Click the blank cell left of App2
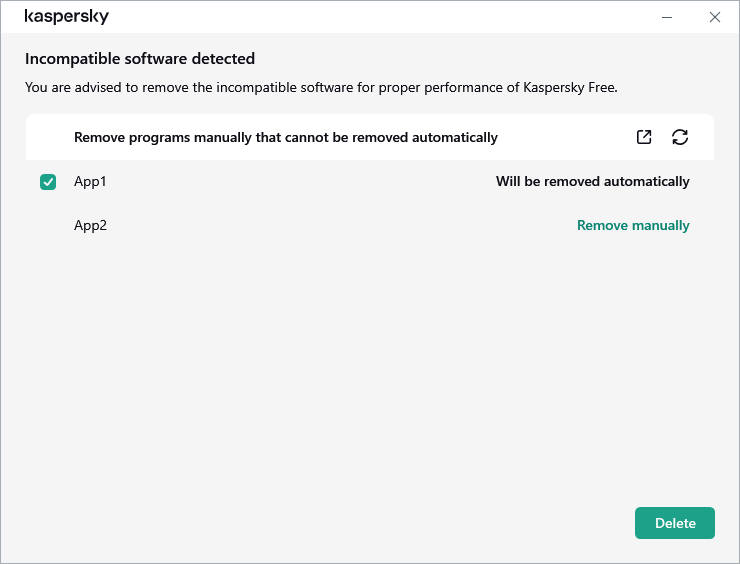 click(48, 225)
